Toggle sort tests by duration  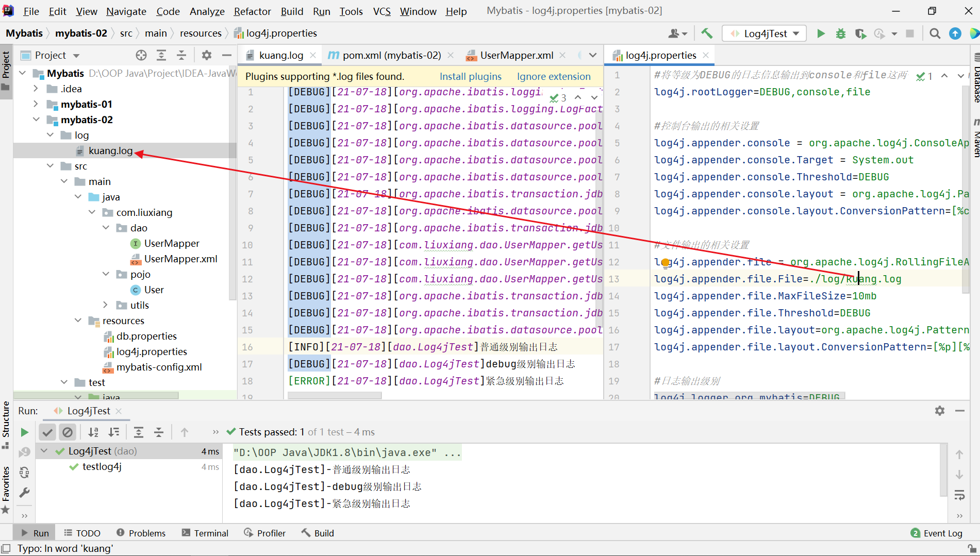pyautogui.click(x=114, y=432)
